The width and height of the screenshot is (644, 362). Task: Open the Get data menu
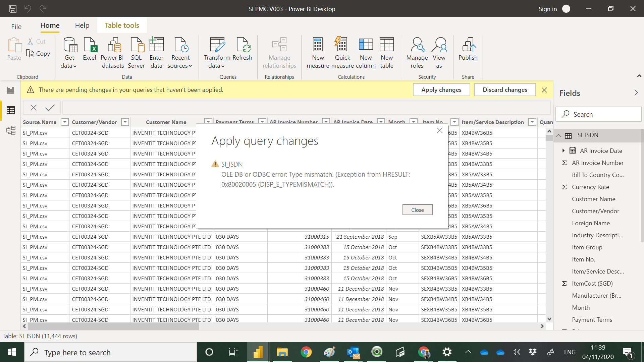point(69,53)
